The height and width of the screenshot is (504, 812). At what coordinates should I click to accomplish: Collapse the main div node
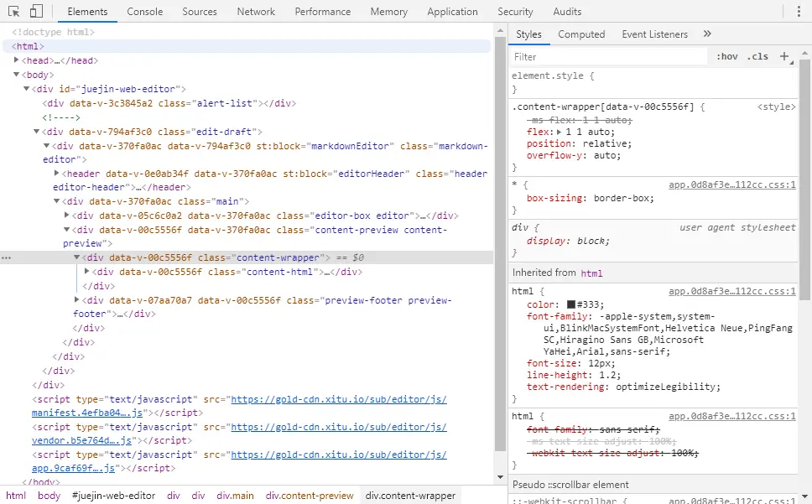[x=56, y=200]
